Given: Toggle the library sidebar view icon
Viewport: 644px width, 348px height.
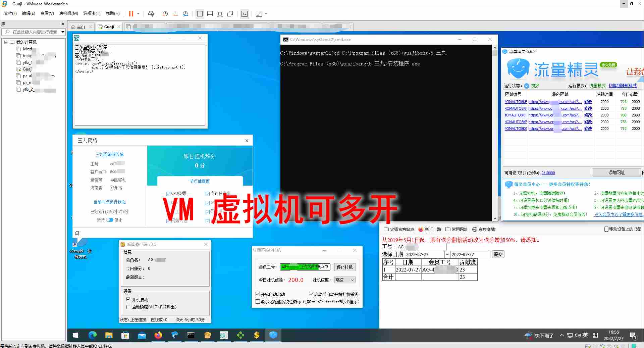Looking at the screenshot, I should pyautogui.click(x=200, y=14).
